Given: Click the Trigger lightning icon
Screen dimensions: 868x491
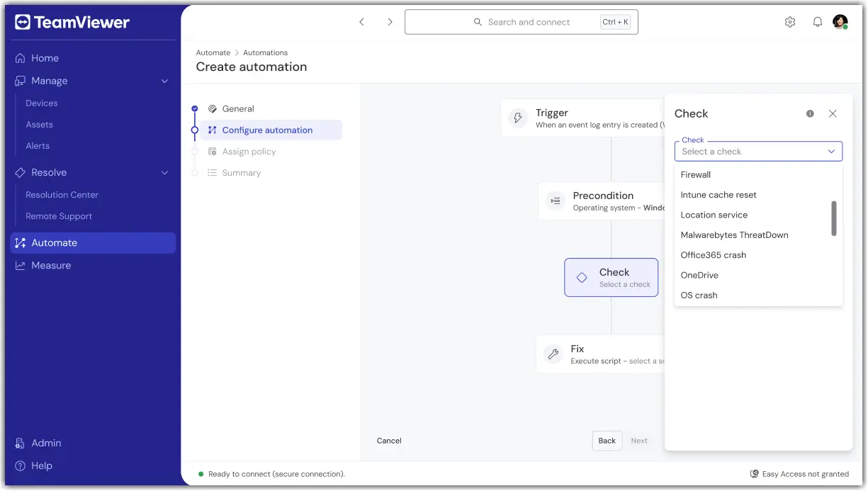Looking at the screenshot, I should click(x=518, y=118).
